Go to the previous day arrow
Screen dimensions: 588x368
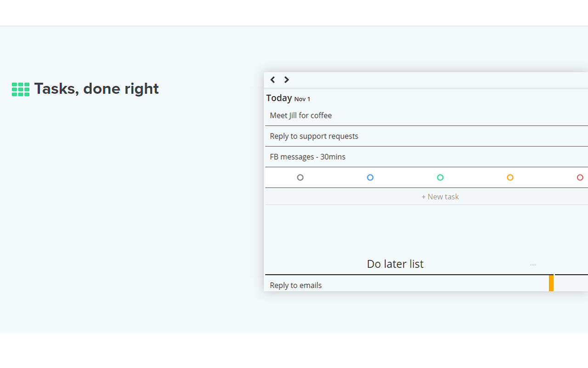pos(272,80)
